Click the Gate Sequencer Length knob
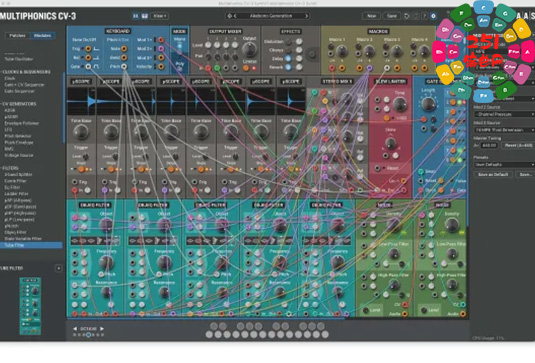 [429, 103]
